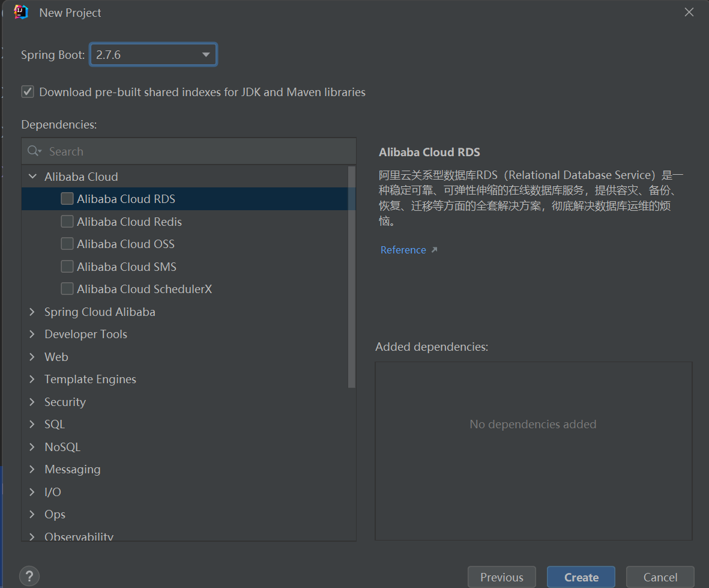Click the Cancel button

coord(660,577)
